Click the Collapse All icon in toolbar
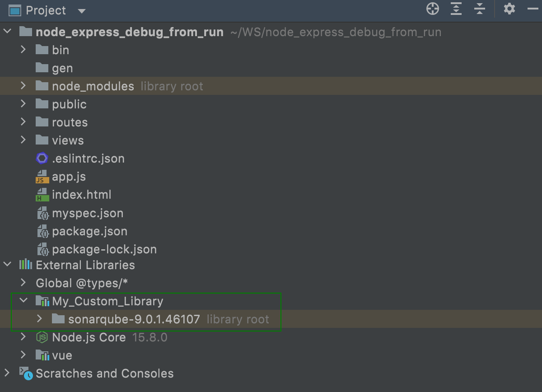Image resolution: width=542 pixels, height=392 pixels. 479,9
